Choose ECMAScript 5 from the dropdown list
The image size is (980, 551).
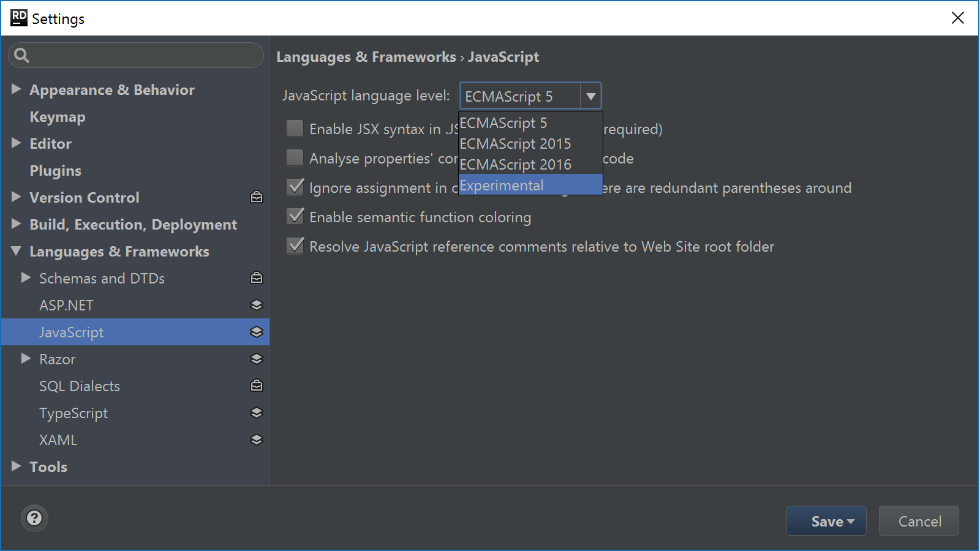530,122
